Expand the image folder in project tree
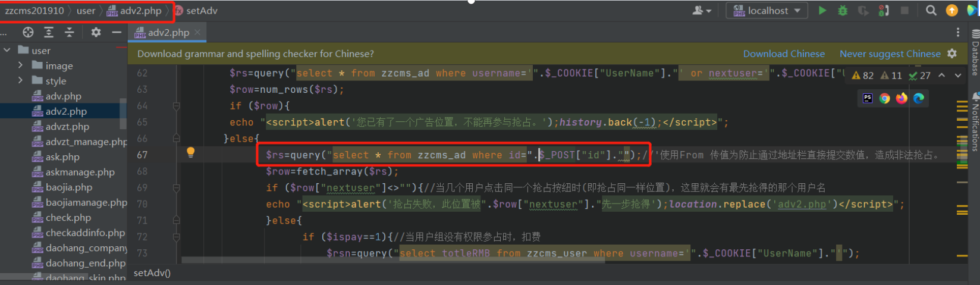This screenshot has height=285, width=980. pos(20,65)
